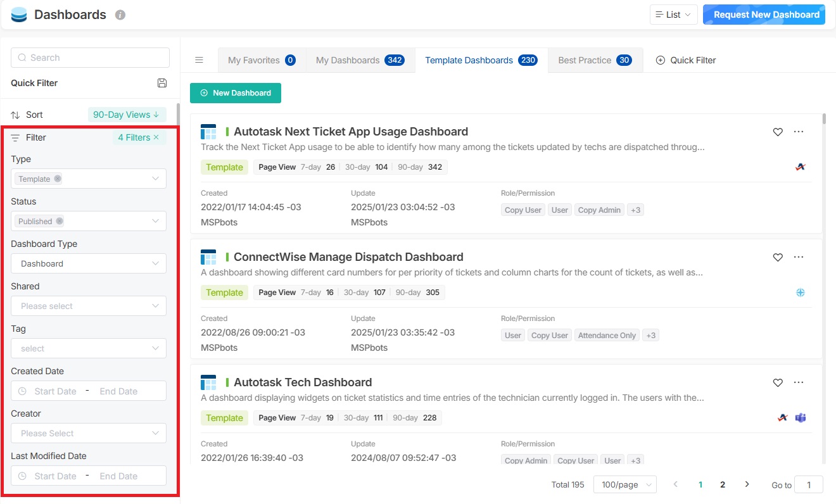Image resolution: width=836 pixels, height=504 pixels.
Task: Go to page 2 of results
Action: click(723, 484)
